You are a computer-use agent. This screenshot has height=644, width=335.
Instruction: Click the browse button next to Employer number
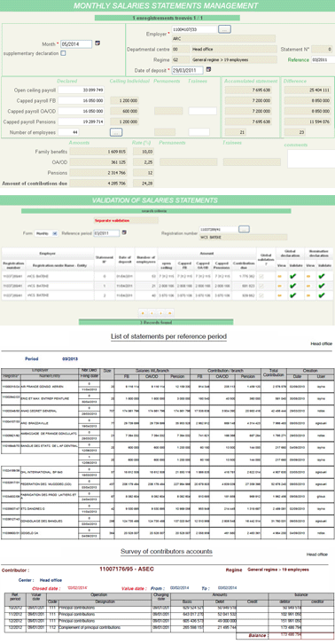tap(224, 29)
